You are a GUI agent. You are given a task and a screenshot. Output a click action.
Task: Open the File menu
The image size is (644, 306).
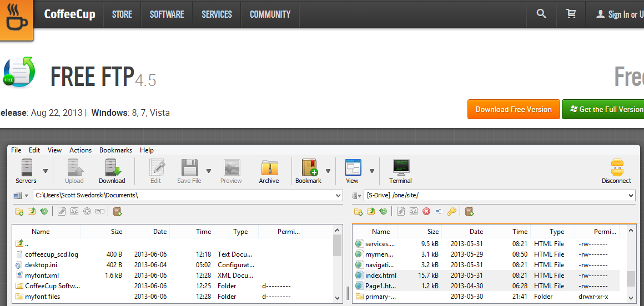click(16, 150)
